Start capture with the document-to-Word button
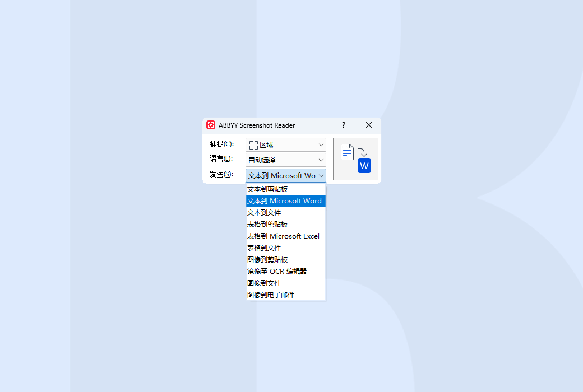Image resolution: width=583 pixels, height=392 pixels. pos(355,159)
